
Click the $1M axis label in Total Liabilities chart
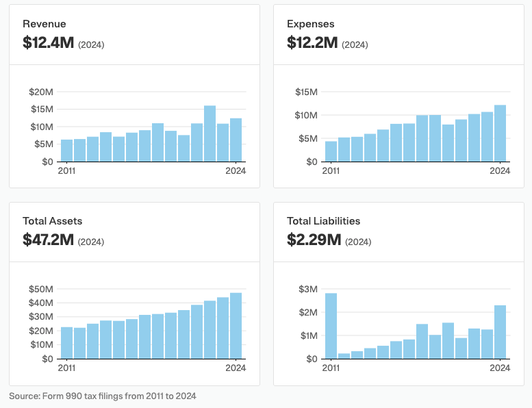[x=309, y=335]
